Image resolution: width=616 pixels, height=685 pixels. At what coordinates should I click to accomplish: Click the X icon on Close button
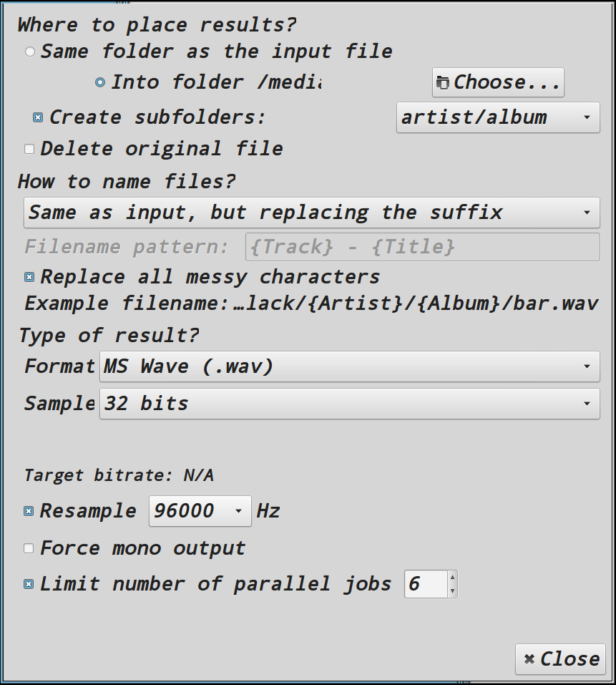529,659
